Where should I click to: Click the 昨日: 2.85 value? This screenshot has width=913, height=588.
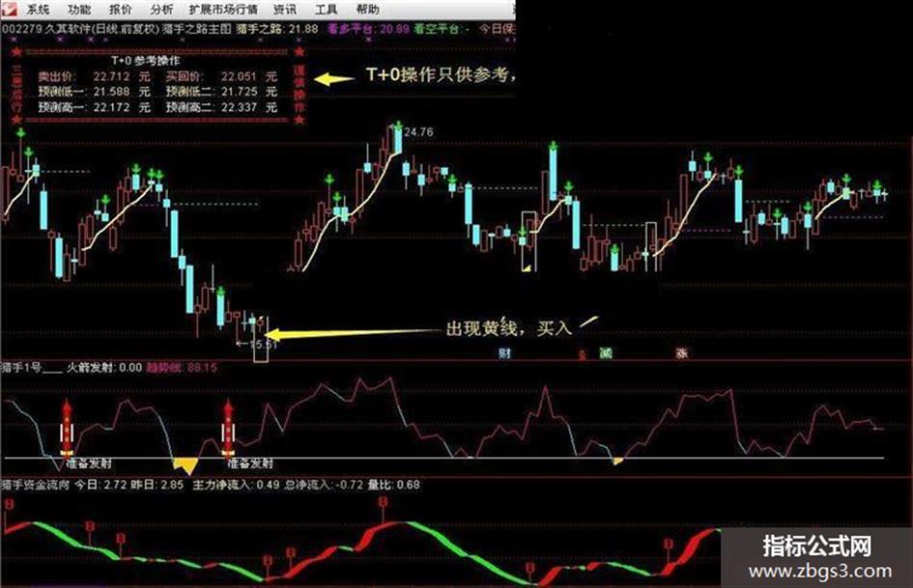coord(157,485)
